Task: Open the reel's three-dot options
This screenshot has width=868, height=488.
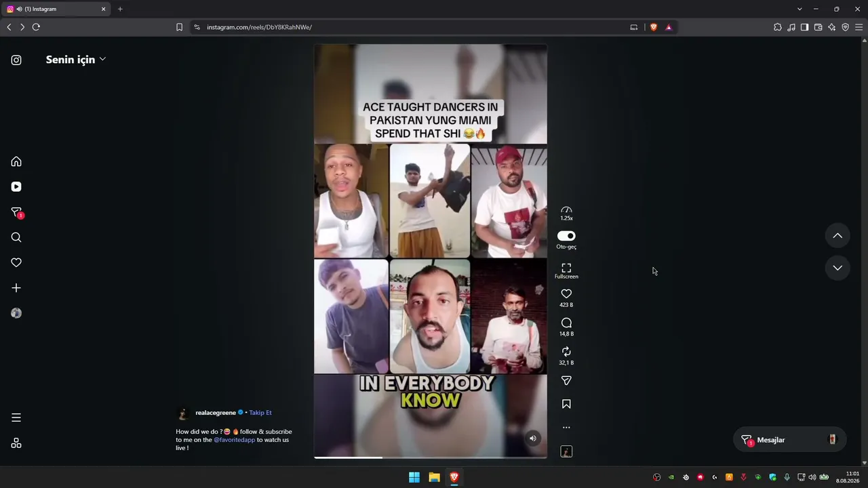Action: tap(566, 428)
